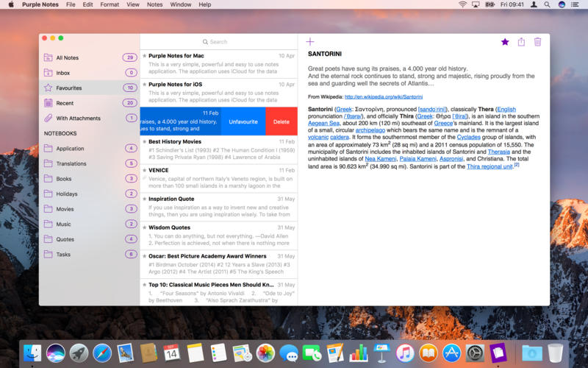Open the Movies notebook
This screenshot has width=588, height=368.
click(x=90, y=209)
